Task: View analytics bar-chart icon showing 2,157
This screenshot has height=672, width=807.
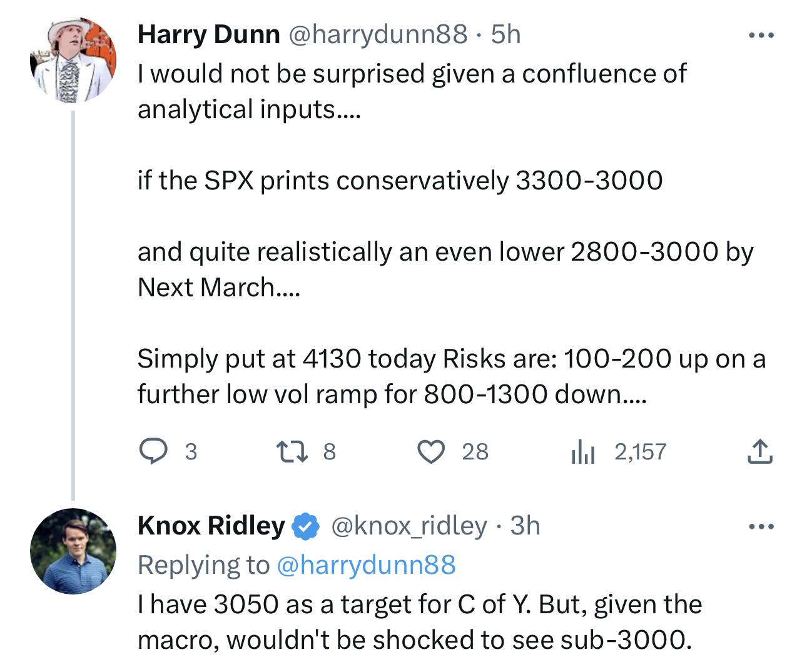Action: coord(581,451)
